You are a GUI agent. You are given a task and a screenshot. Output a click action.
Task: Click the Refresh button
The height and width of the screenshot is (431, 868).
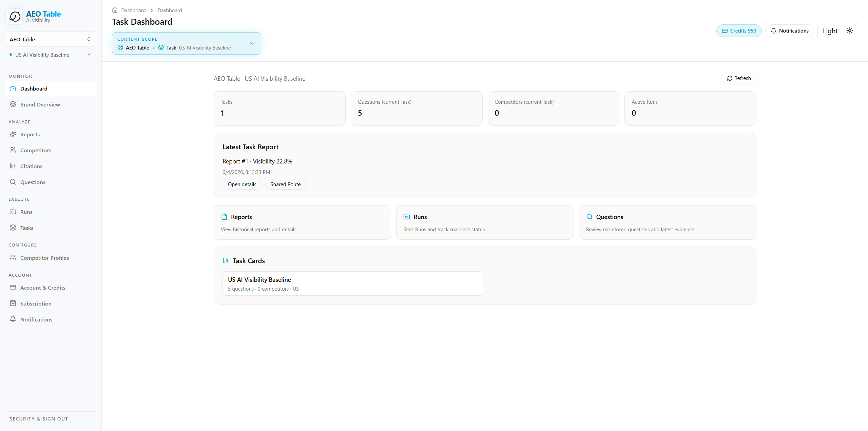pos(739,78)
